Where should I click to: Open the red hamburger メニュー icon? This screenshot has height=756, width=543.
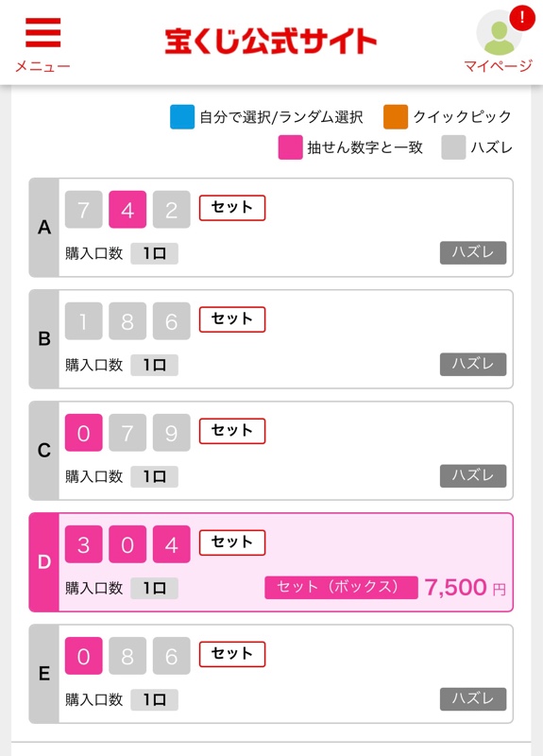pyautogui.click(x=42, y=33)
